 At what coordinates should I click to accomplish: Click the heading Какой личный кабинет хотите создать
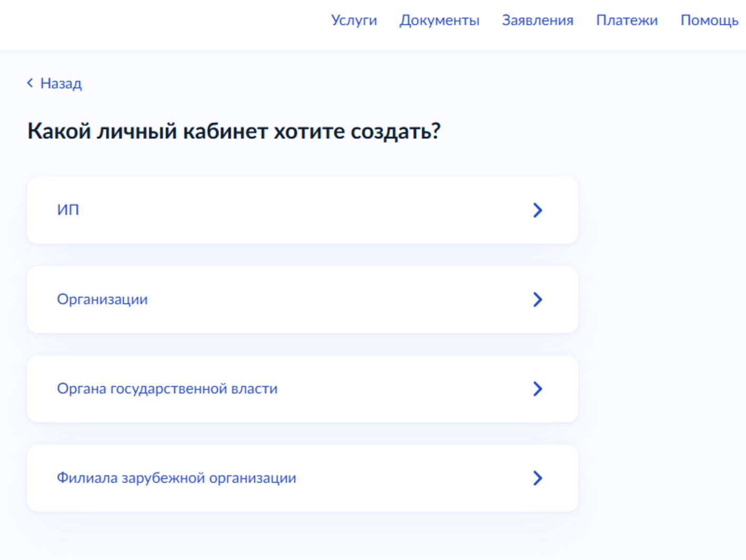[234, 131]
